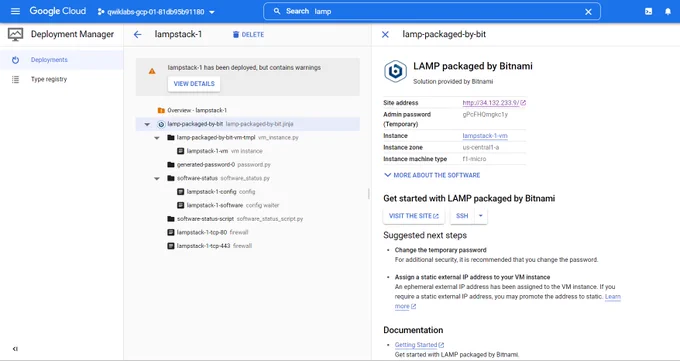The height and width of the screenshot is (361, 680).
Task: Click the Bitnami icon in lamp-packaged-by-bit row
Action: point(161,124)
